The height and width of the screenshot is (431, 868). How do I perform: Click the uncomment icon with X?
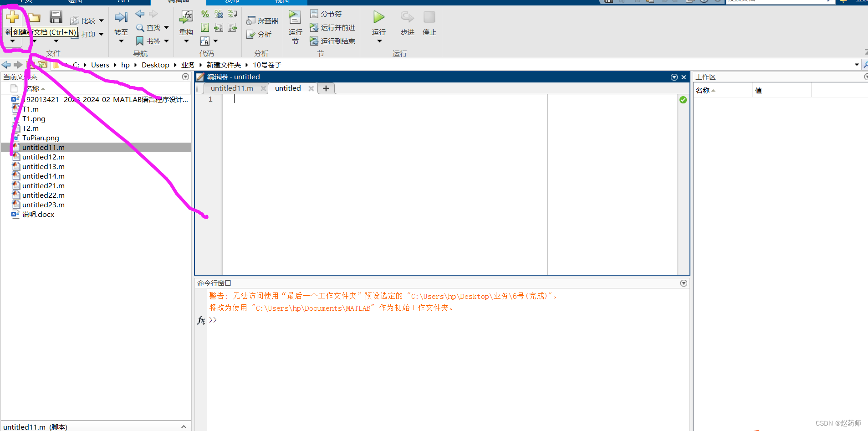(x=219, y=14)
